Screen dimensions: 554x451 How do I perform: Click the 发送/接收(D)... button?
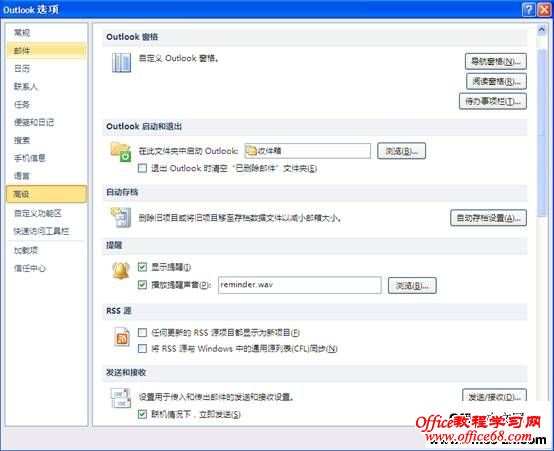(494, 396)
